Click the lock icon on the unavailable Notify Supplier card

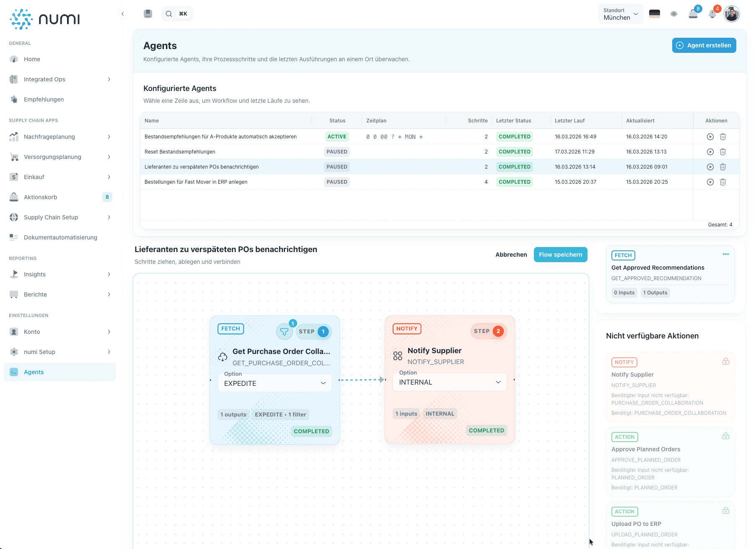[x=726, y=362]
